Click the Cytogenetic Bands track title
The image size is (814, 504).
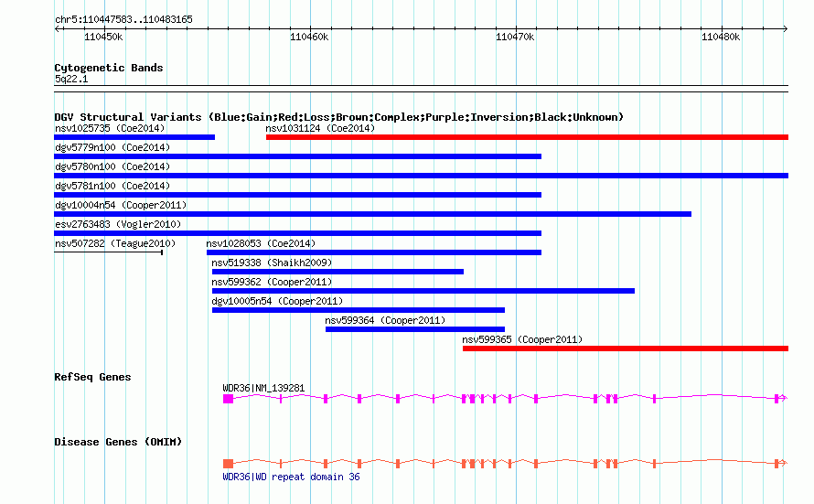[109, 68]
